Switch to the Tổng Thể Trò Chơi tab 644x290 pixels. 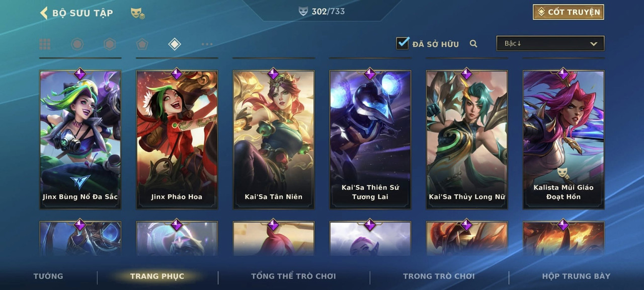click(x=293, y=276)
